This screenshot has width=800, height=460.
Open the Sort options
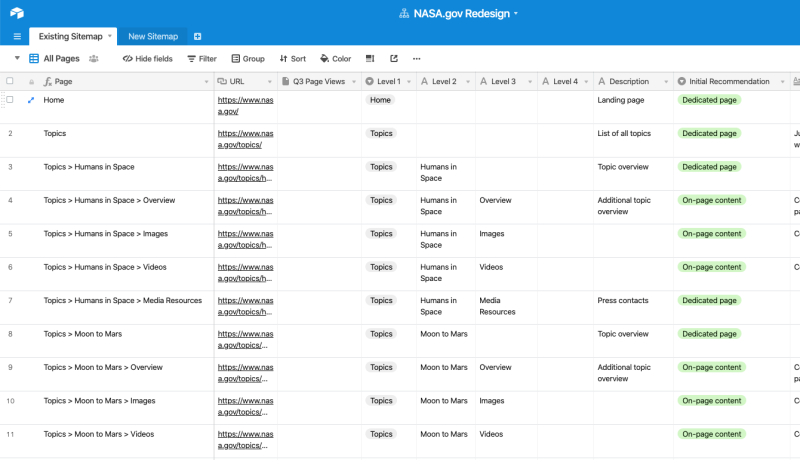(292, 59)
